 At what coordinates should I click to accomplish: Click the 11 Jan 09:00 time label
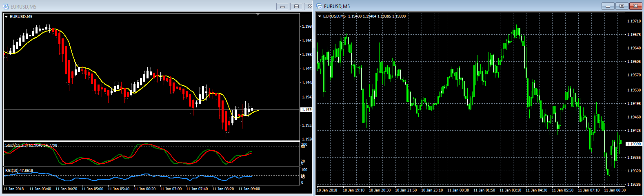click(x=249, y=189)
